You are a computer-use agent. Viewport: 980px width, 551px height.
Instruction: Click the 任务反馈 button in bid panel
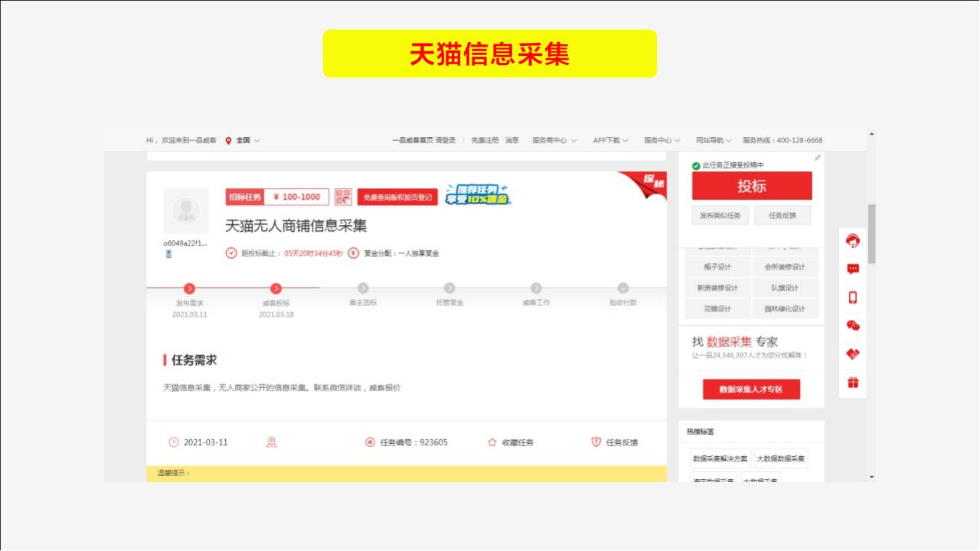[x=782, y=216]
